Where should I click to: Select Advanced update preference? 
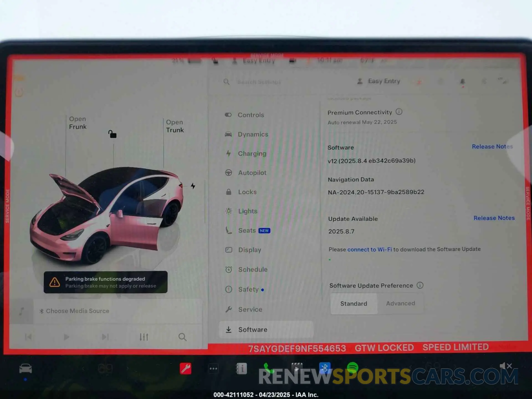tap(400, 303)
